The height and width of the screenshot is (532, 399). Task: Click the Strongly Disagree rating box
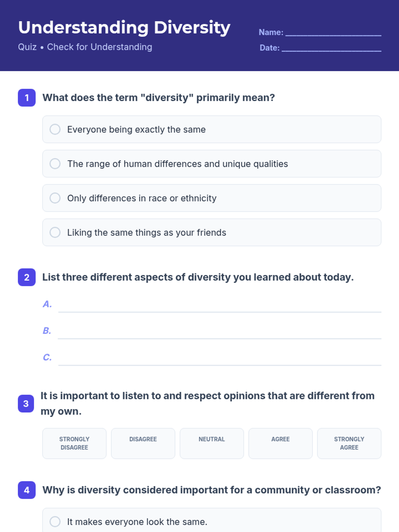74,443
